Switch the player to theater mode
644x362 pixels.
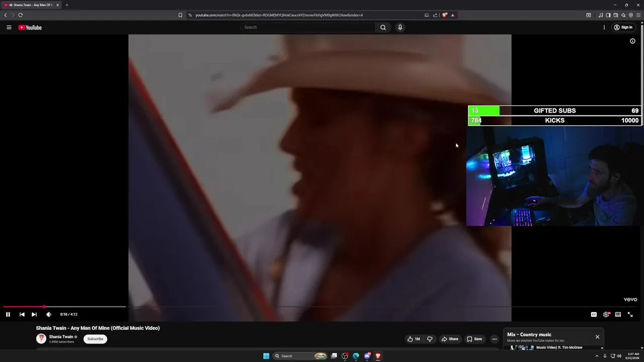(x=618, y=314)
